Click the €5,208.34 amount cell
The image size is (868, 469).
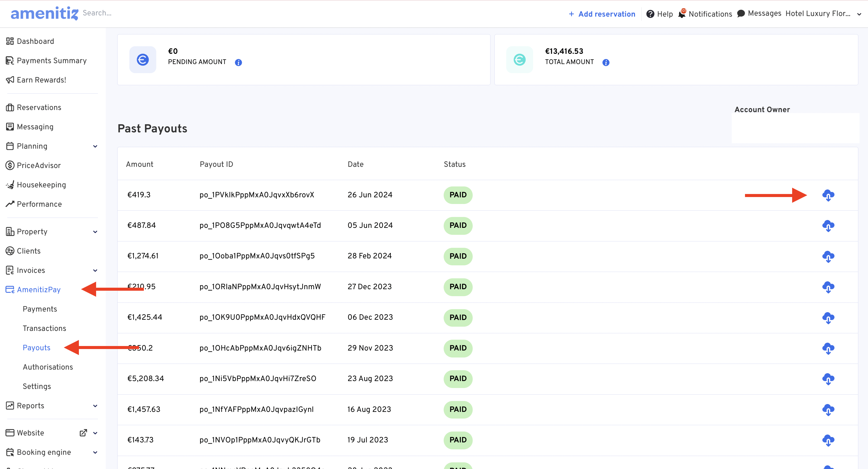click(146, 379)
